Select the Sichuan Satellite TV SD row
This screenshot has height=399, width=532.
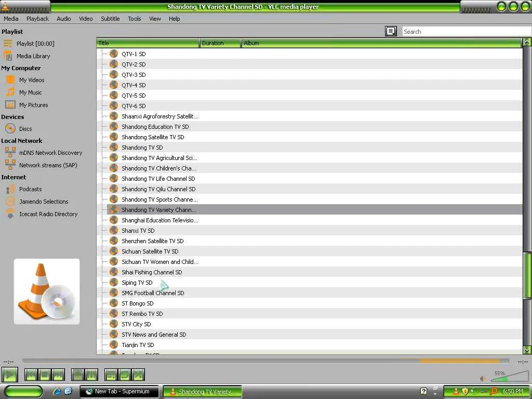pos(309,251)
